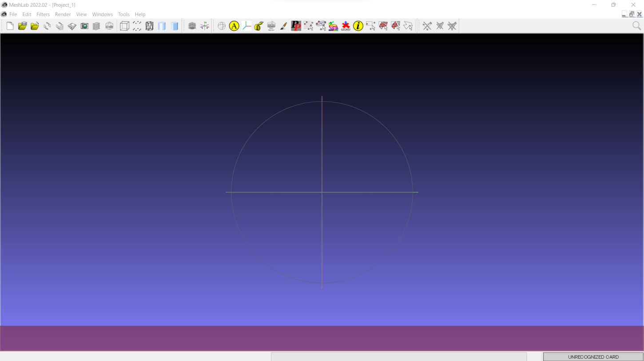Viewport: 644px width, 361px height.
Task: Toggle the darker blue cylinder shading icon
Action: click(175, 26)
